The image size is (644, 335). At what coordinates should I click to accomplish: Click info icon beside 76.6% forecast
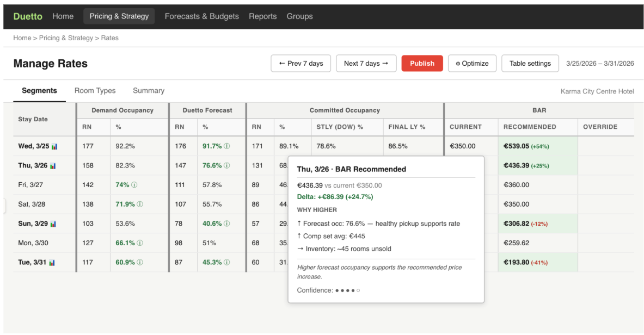coord(226,165)
